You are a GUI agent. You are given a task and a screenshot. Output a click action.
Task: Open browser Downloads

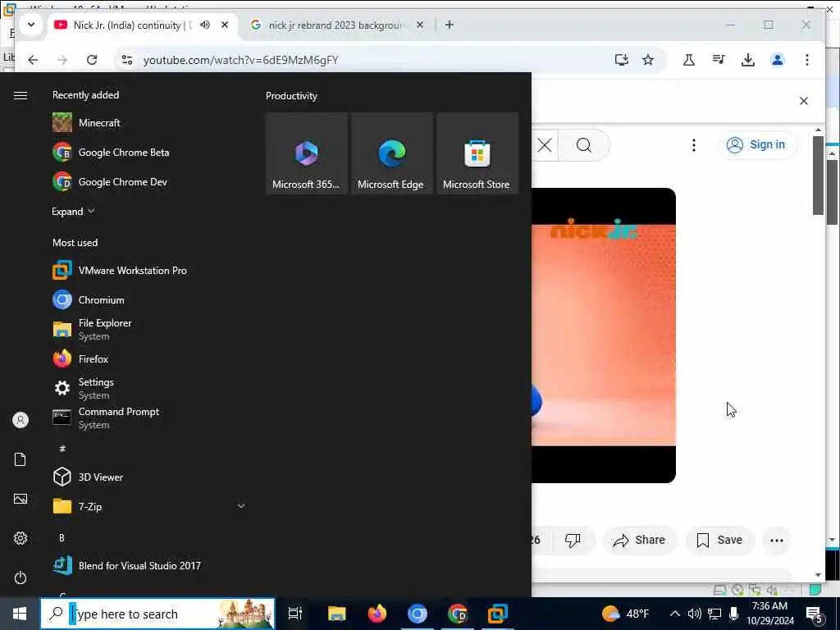tap(748, 60)
